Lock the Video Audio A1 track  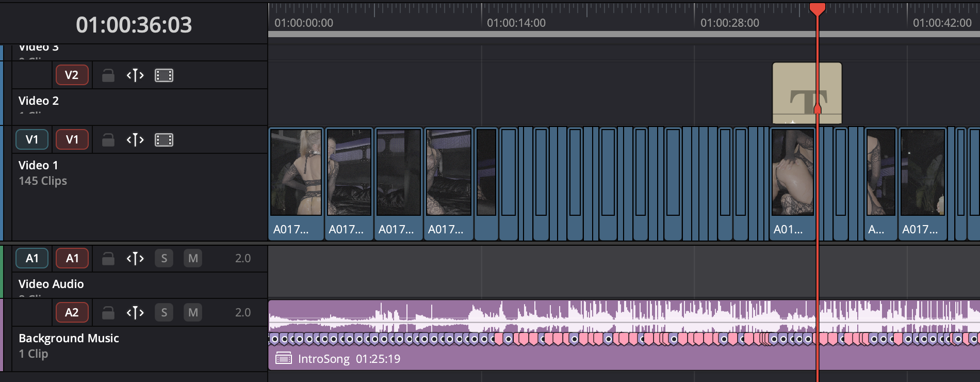[x=108, y=258]
